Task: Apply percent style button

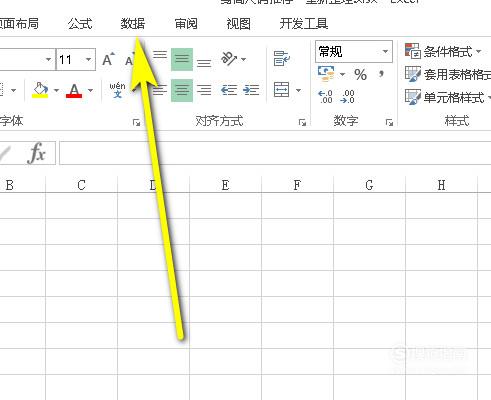Action: point(360,74)
